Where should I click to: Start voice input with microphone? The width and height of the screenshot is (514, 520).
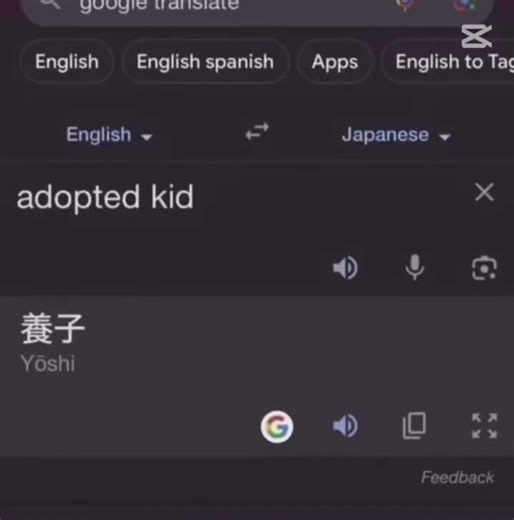point(415,267)
